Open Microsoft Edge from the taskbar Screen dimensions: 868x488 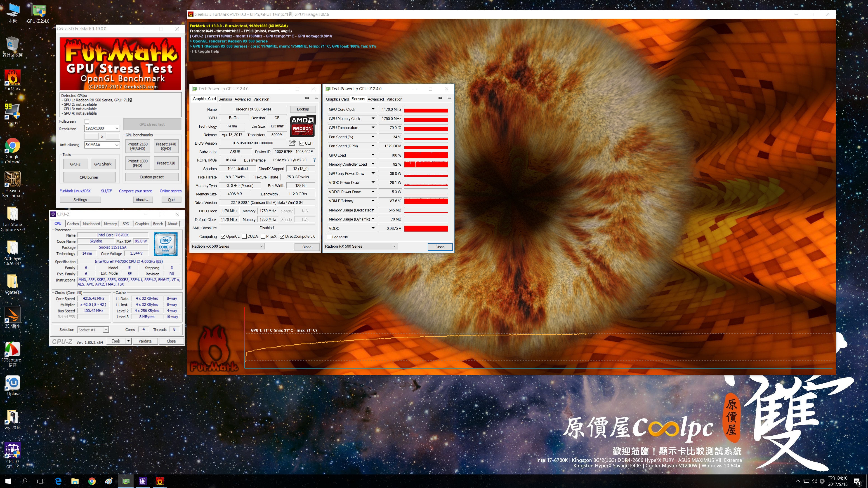pos(58,481)
